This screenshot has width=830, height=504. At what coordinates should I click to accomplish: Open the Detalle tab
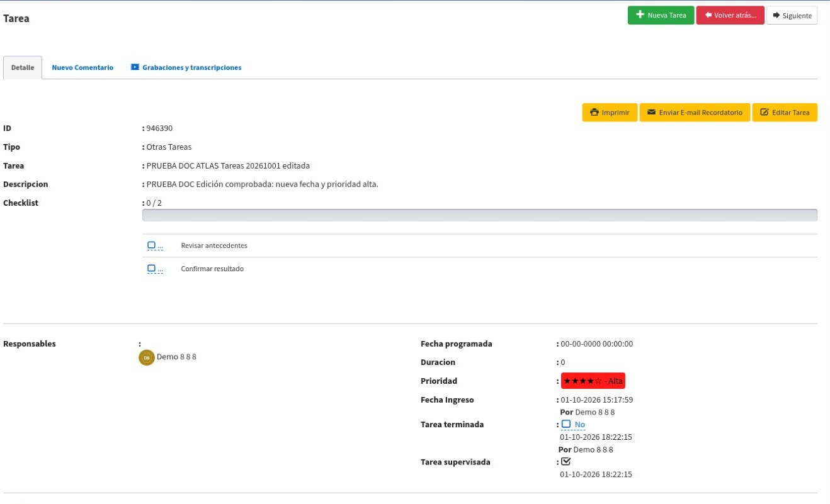pos(23,67)
